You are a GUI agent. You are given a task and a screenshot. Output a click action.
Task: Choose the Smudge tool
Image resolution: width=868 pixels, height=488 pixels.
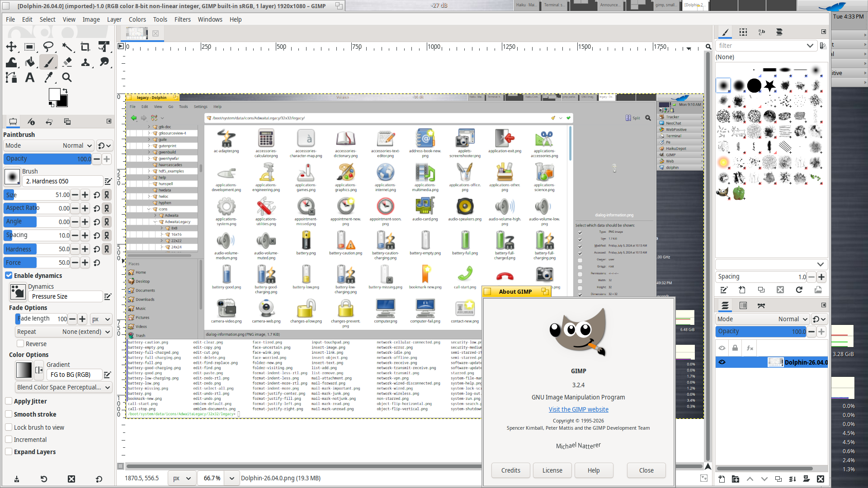point(104,62)
